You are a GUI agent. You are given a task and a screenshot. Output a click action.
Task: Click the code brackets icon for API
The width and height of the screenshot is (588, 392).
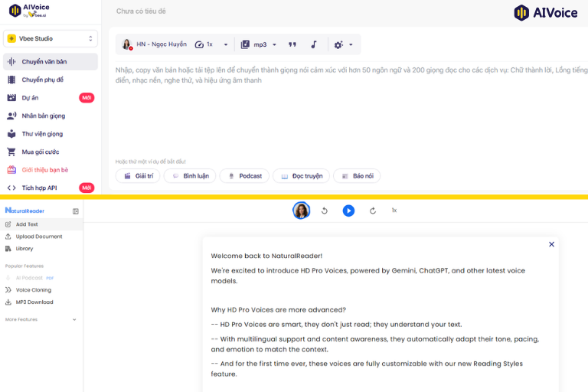11,188
